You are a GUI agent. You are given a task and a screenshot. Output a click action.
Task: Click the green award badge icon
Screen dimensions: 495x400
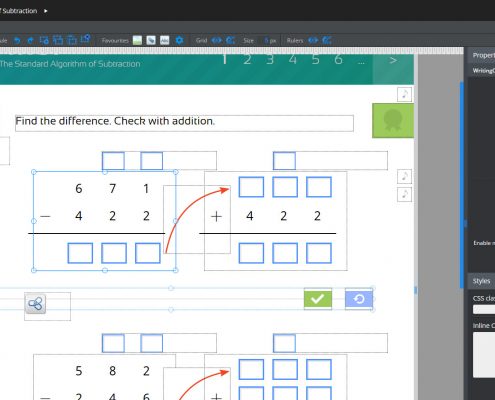pos(393,120)
